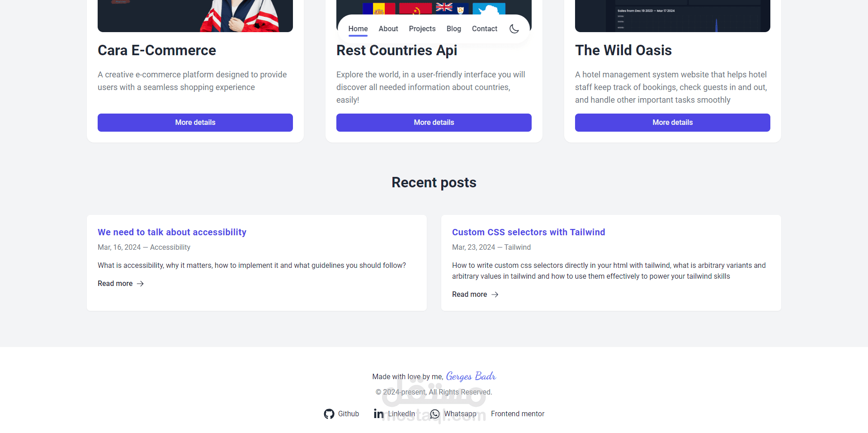Click the Cara E-Commerce project image
The height and width of the screenshot is (433, 868).
[x=195, y=16]
